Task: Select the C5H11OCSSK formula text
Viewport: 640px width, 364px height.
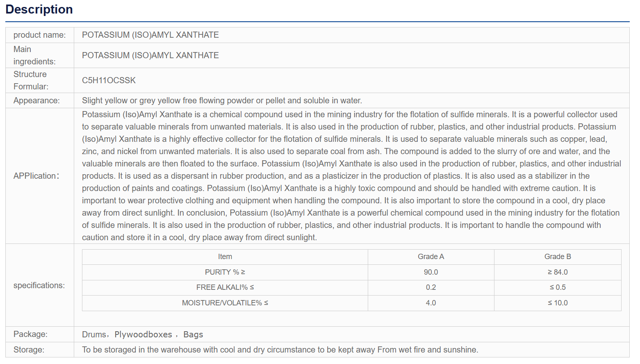Action: tap(109, 80)
